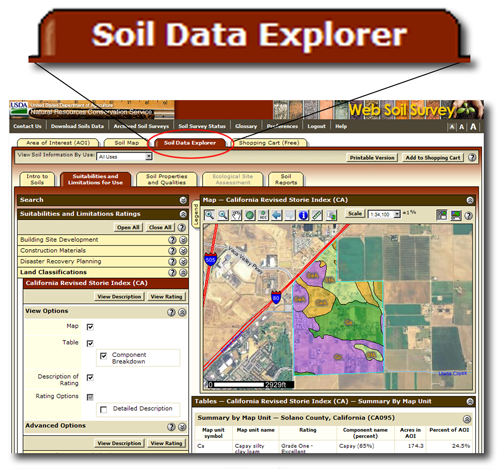Screen dimensions: 498x469
Task: Activate the Pan hand tool
Action: pos(236,215)
